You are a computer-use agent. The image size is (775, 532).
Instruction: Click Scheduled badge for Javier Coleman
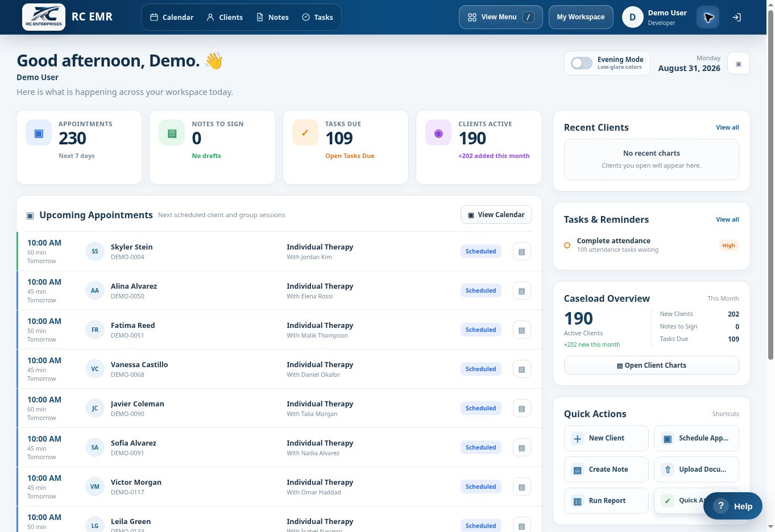point(480,408)
